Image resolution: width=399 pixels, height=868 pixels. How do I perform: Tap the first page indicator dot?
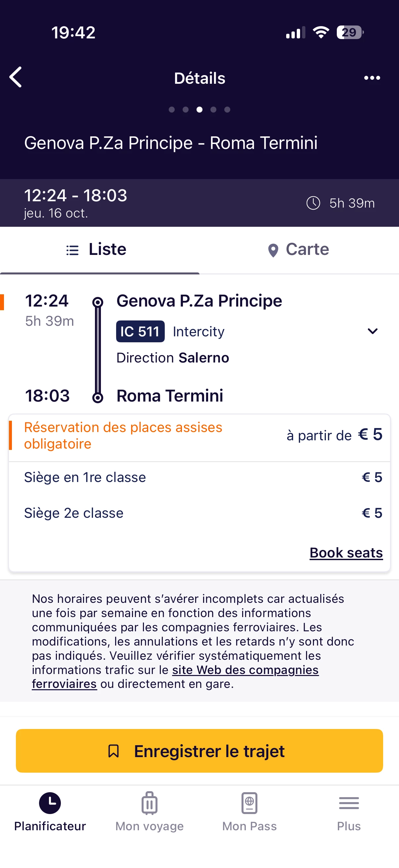pos(172,110)
